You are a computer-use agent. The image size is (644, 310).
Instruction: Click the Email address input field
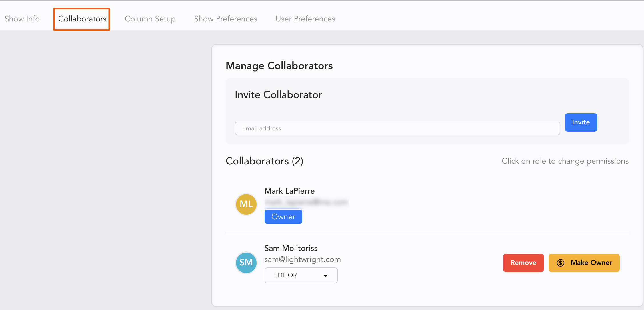tap(397, 128)
